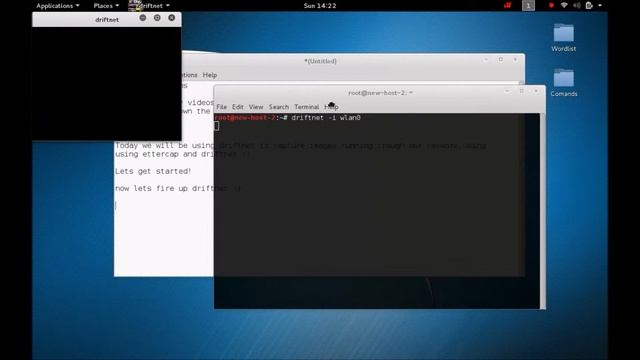The image size is (640, 360).
Task: Open the Applications menu in top bar
Action: [x=58, y=6]
